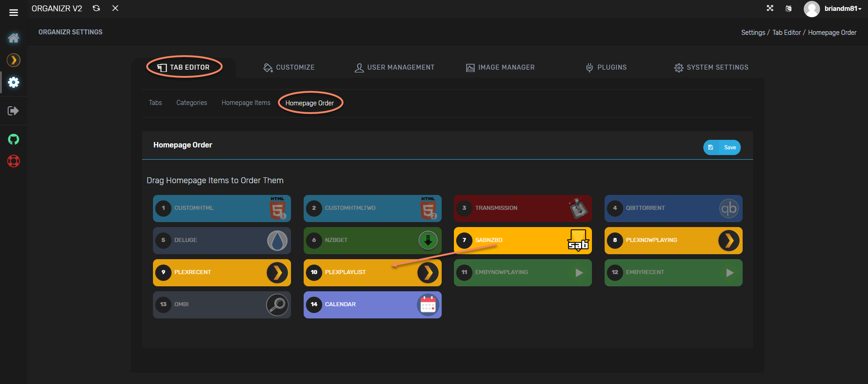The height and width of the screenshot is (384, 868).
Task: Select the CUSTOMHTML order card
Action: click(x=222, y=209)
